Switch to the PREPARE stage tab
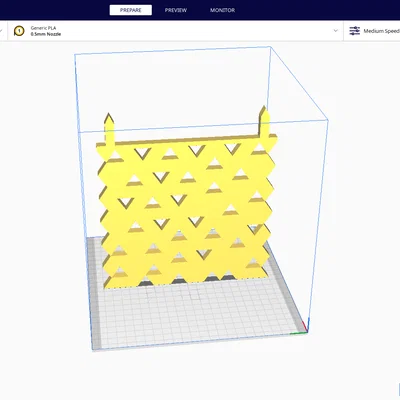This screenshot has height=400, width=400. (x=131, y=10)
